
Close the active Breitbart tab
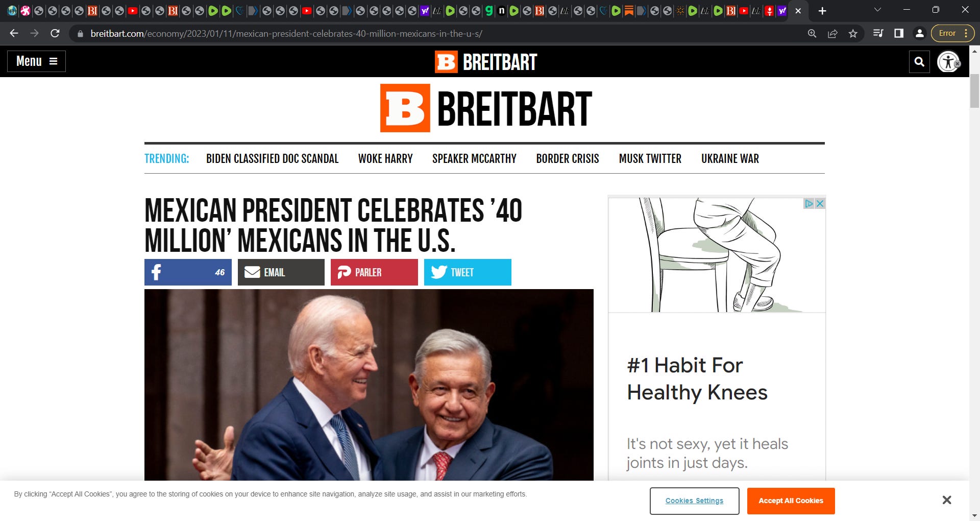point(798,11)
